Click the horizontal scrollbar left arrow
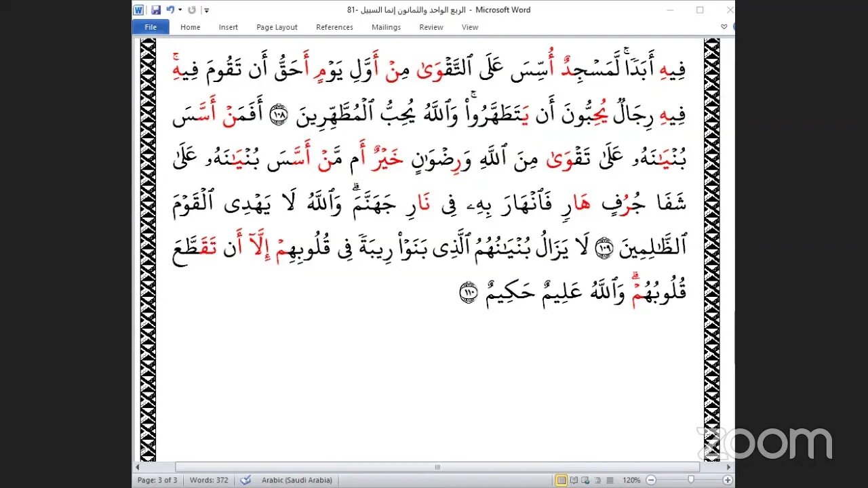 click(138, 467)
